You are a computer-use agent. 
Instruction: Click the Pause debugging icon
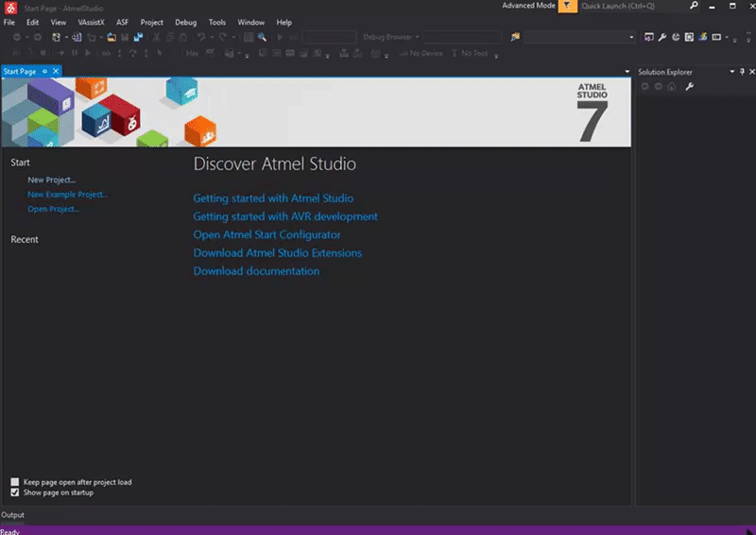pos(75,53)
